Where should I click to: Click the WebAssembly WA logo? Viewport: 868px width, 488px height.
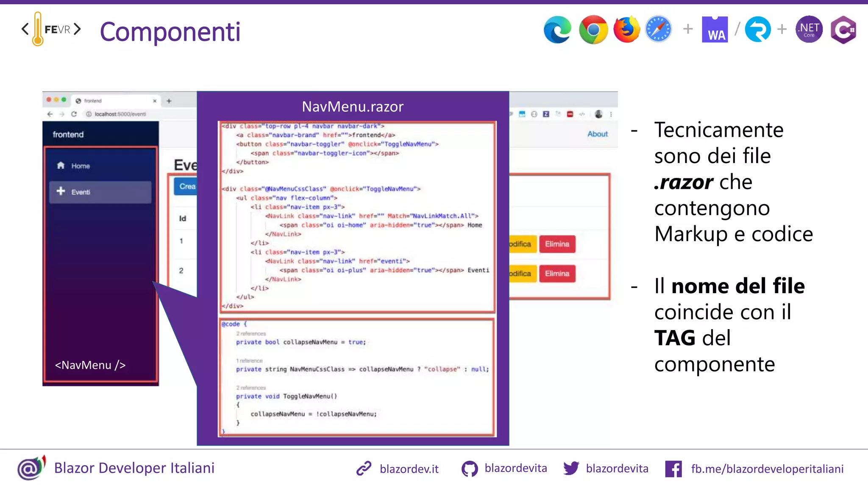point(715,29)
